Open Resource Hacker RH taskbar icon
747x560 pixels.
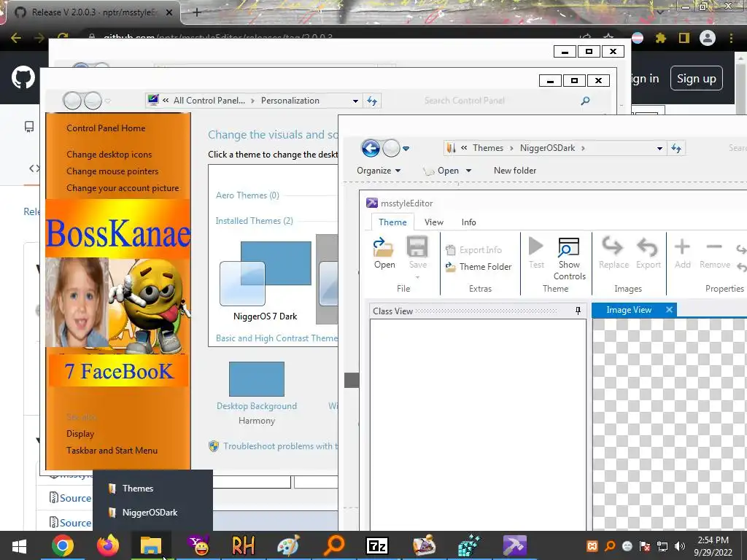pos(243,545)
